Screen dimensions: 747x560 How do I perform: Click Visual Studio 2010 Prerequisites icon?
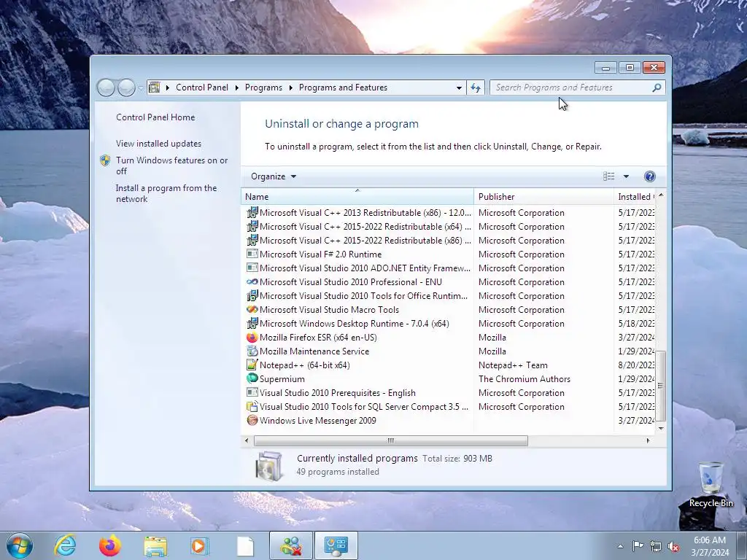(x=252, y=392)
